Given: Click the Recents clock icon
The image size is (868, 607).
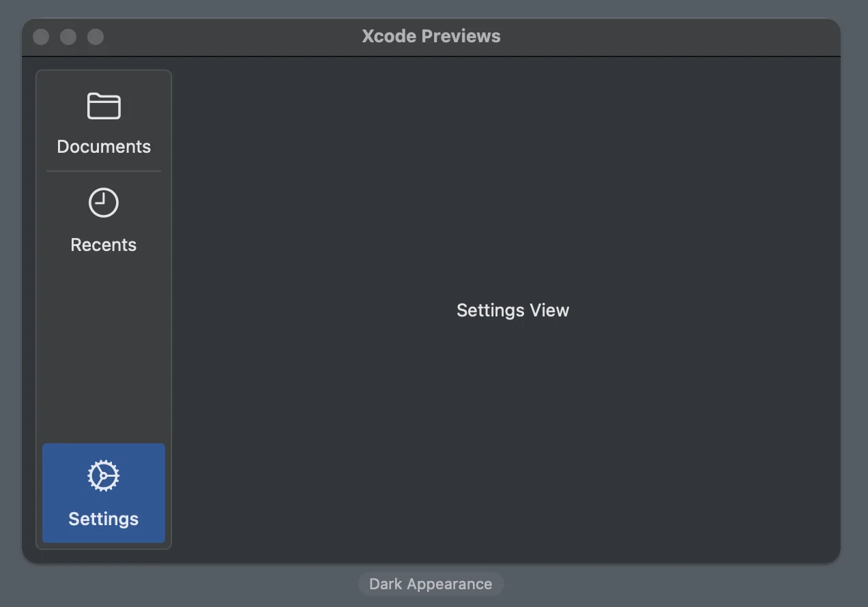Looking at the screenshot, I should 104,203.
